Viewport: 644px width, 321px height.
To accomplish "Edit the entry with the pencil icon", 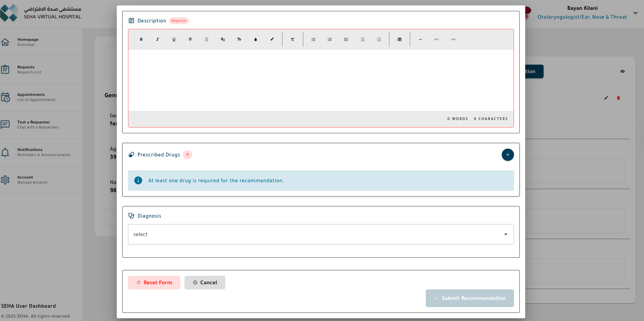I will 606,98.
